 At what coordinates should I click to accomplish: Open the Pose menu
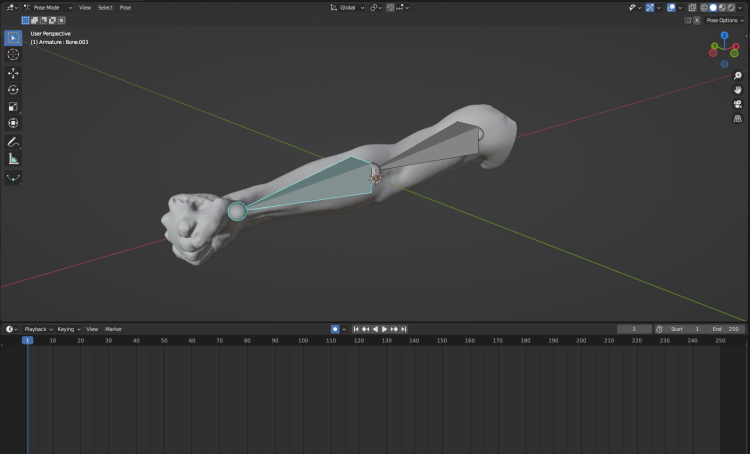(125, 7)
